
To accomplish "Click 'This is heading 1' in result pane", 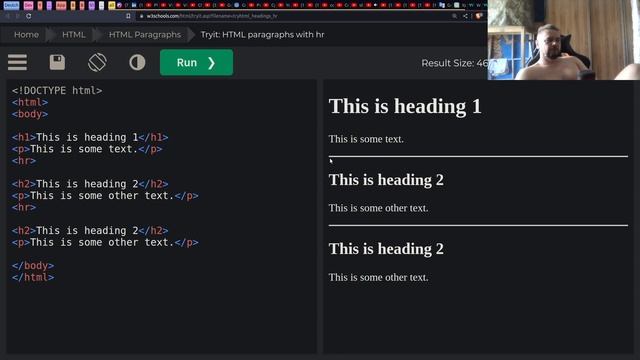I will pos(405,107).
